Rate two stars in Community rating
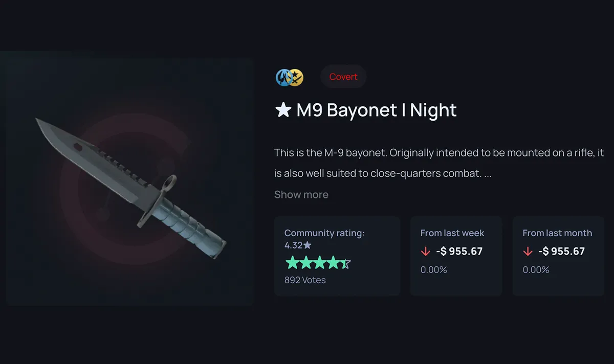 click(305, 263)
